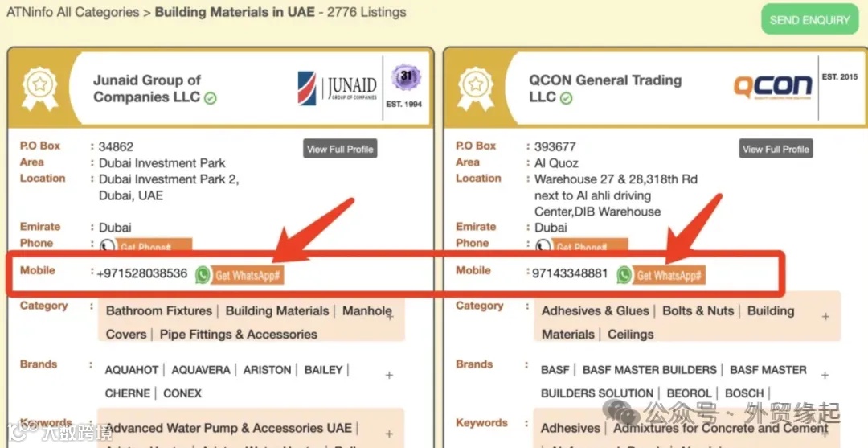Open Junaid Group of Companies LLC title
Viewport: 868px width, 448px height.
pos(147,88)
